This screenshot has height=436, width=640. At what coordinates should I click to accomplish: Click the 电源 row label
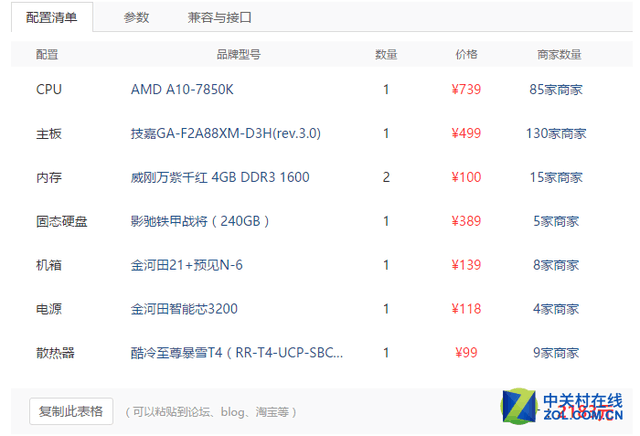(49, 309)
